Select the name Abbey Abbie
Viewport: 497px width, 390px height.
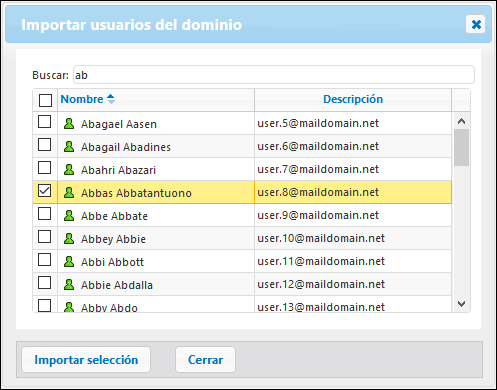coord(113,239)
